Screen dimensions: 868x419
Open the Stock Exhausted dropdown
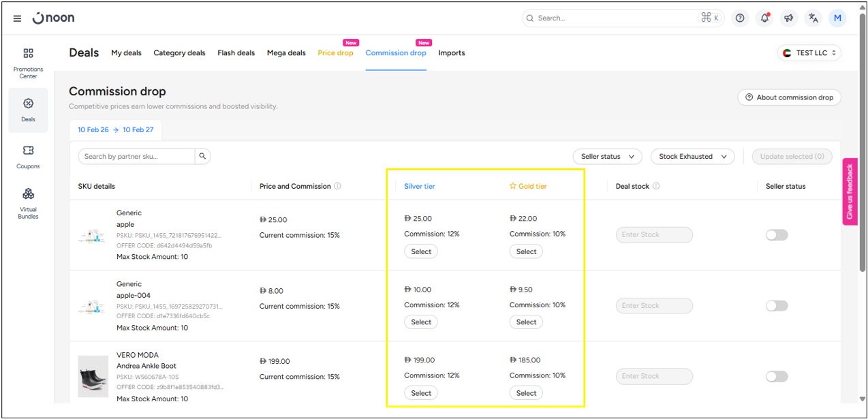[x=692, y=157]
